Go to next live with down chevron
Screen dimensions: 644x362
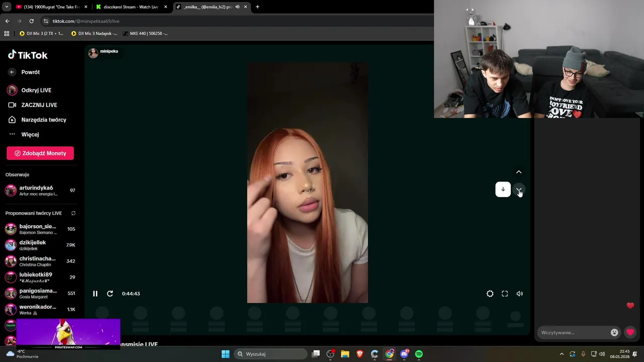(519, 190)
